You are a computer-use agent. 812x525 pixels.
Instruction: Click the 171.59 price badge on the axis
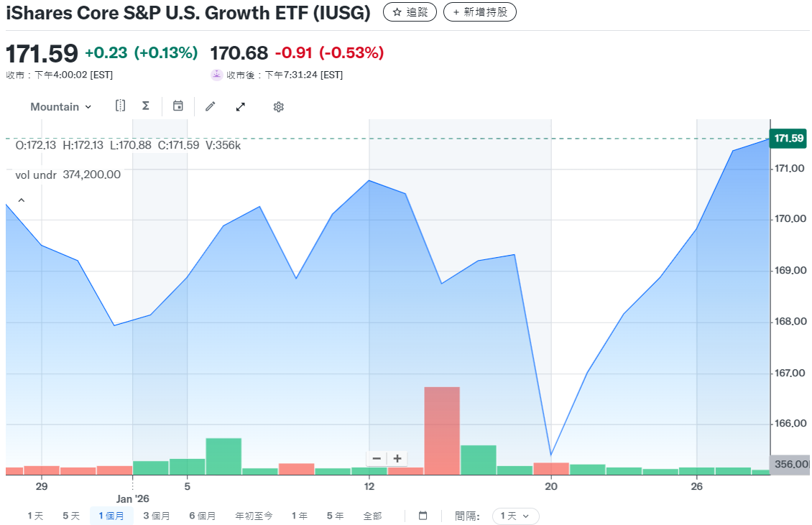point(789,139)
